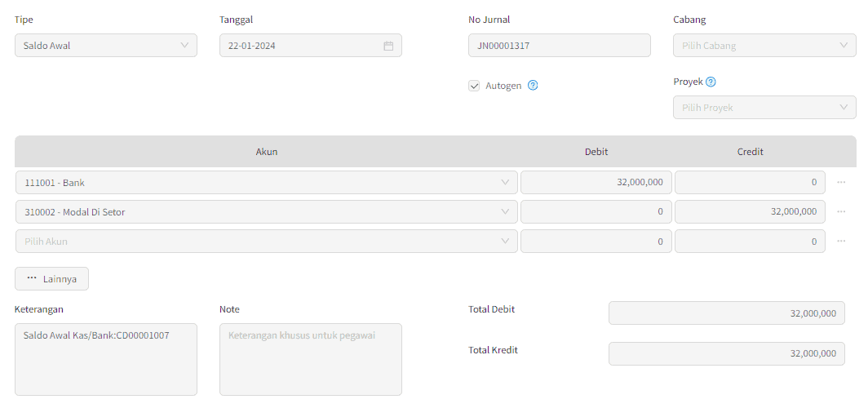Open row options for empty Pilih Akun line
This screenshot has height=417, width=868.
coord(841,241)
